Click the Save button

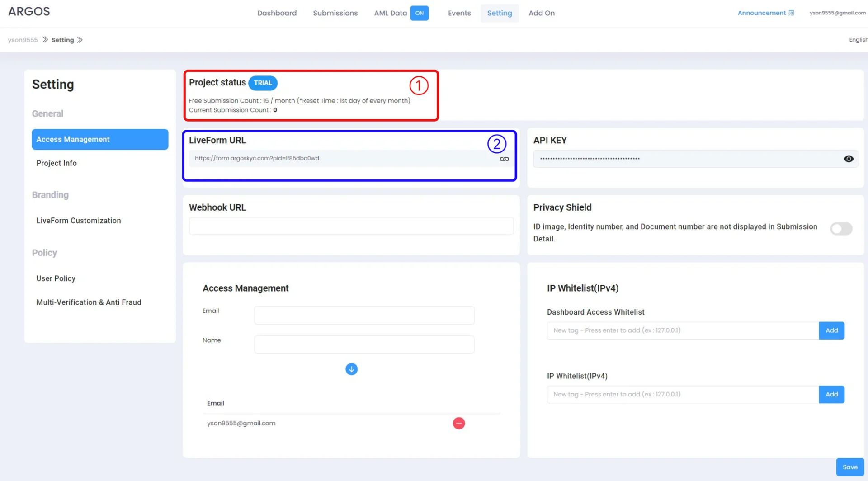[x=849, y=467]
